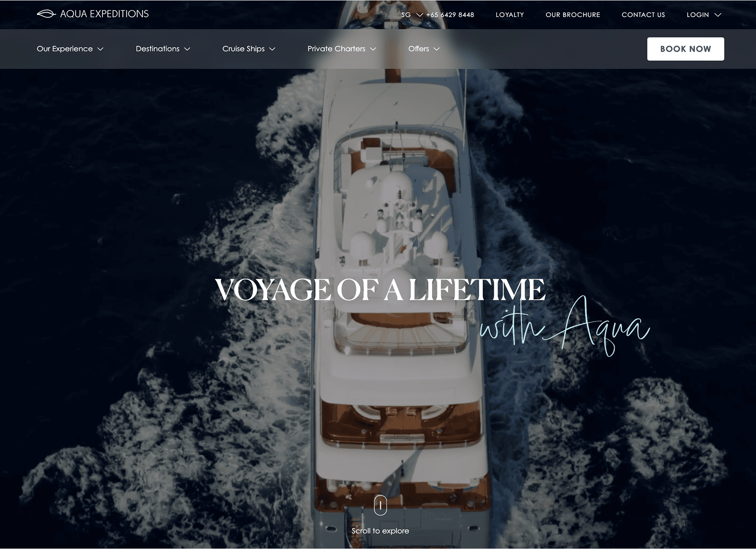Viewport: 756px width, 549px height.
Task: Go to the CONTACT US page
Action: 643,15
